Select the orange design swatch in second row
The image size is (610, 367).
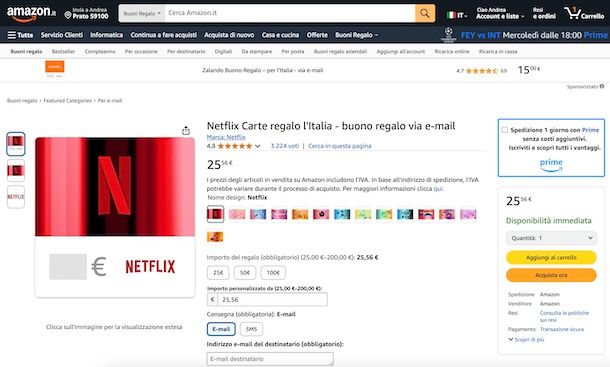click(x=215, y=237)
